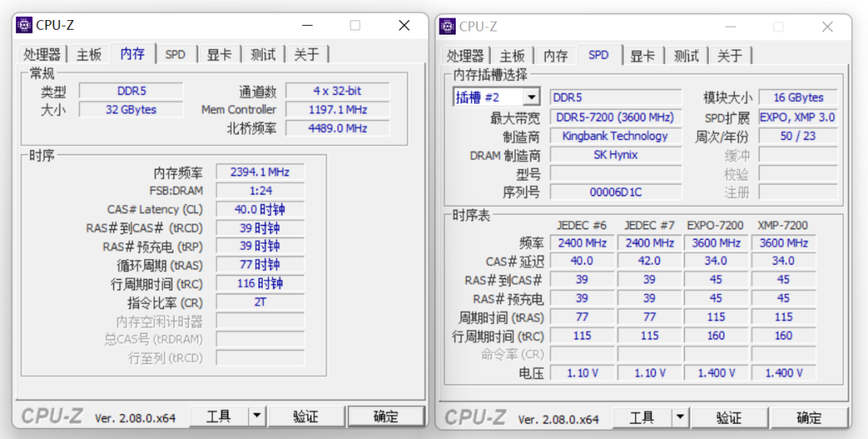Click the 4489.0 MHz 北桥频率 value
868x439 pixels.
coord(338,129)
